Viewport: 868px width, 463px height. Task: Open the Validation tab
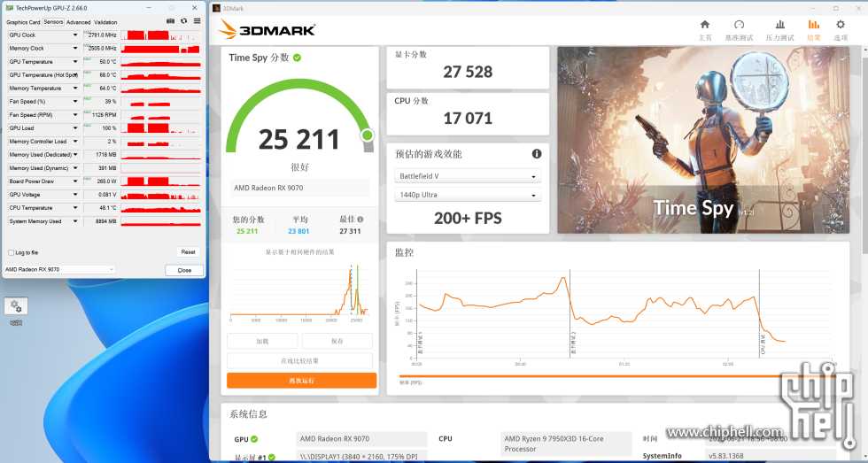click(x=105, y=22)
